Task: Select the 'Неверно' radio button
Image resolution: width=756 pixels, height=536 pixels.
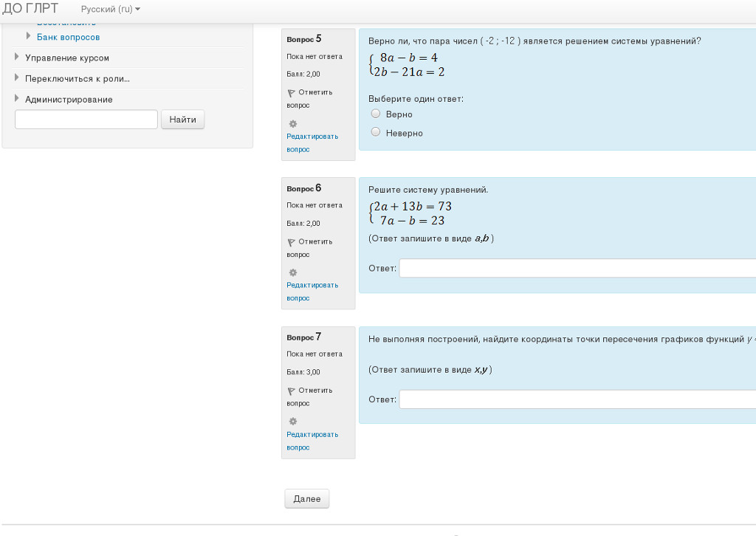Action: [376, 133]
